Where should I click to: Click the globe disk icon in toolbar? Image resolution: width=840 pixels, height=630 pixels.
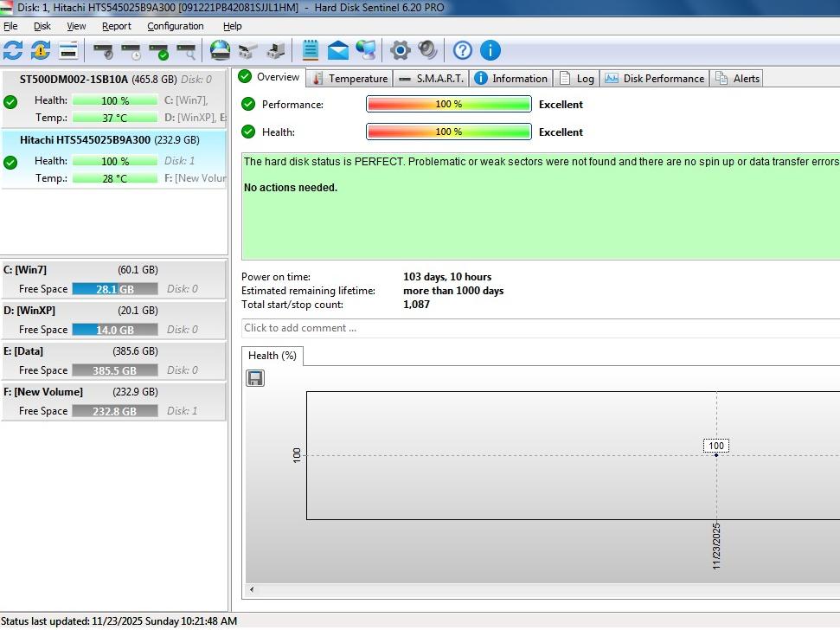(221, 50)
